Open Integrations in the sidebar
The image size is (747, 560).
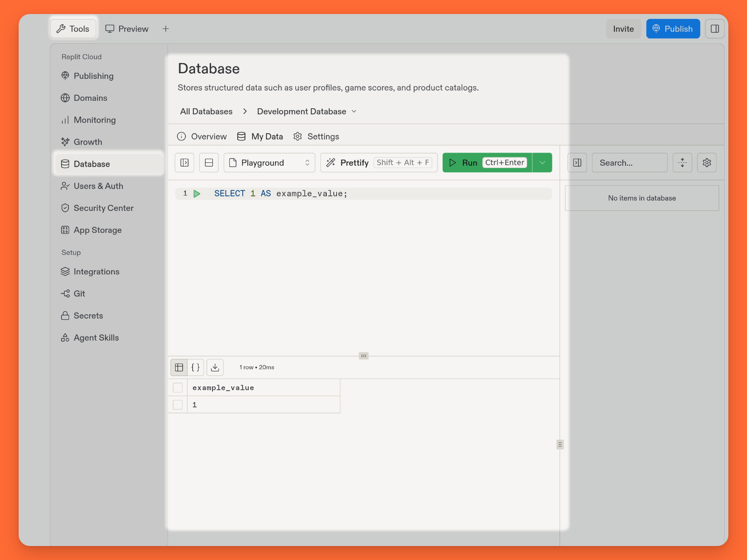tap(108, 272)
